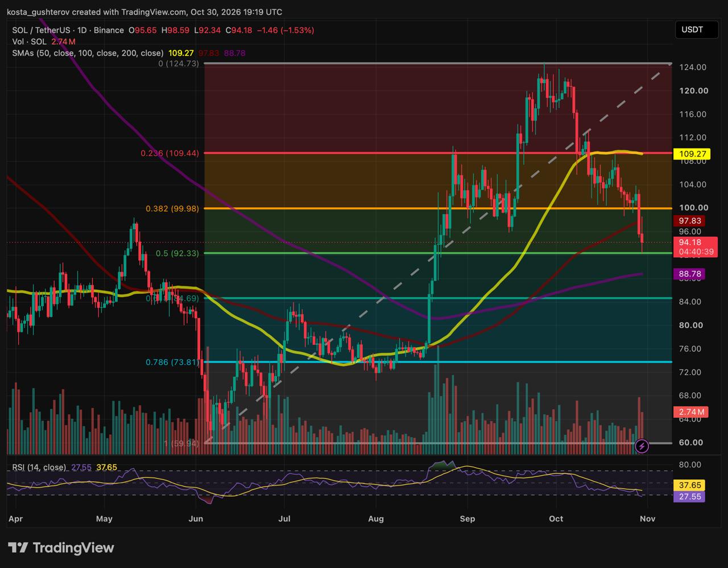Screen dimensions: 728x568
Task: Click the Sep label on the time axis
Action: pos(467,518)
